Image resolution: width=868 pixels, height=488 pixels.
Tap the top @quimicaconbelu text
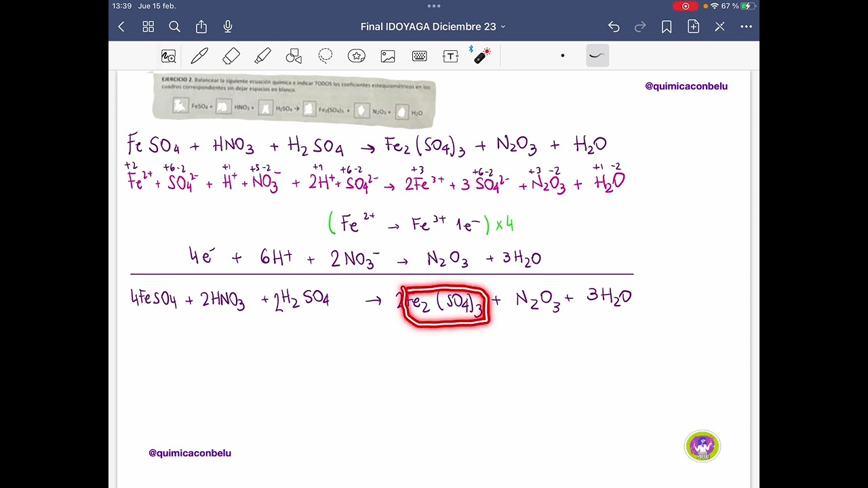[686, 86]
